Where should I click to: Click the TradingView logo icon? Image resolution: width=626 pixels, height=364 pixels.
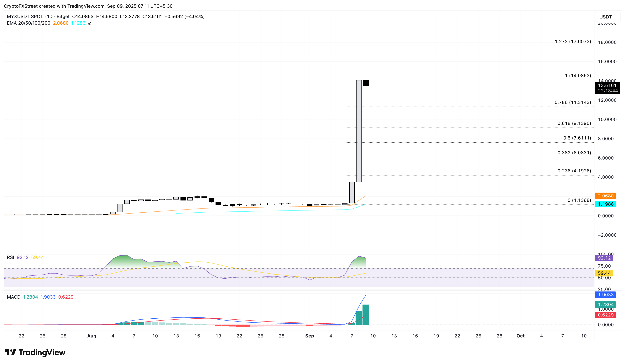10,352
